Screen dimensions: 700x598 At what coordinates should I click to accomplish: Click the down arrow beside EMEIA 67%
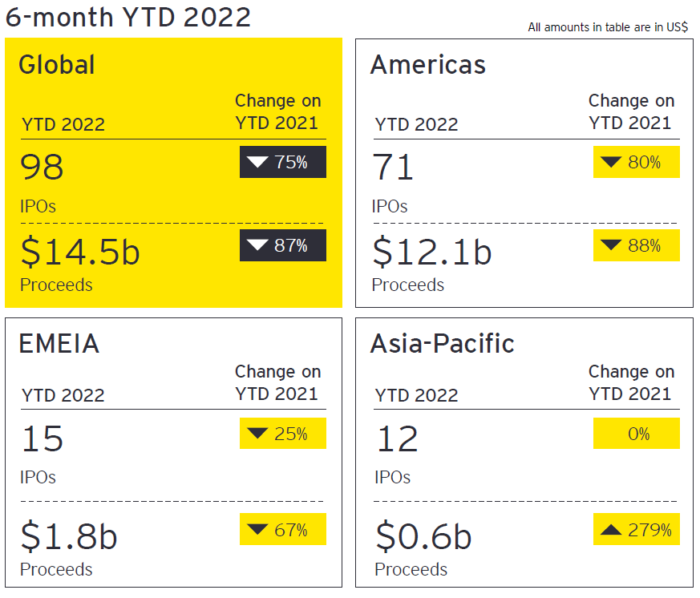click(257, 529)
